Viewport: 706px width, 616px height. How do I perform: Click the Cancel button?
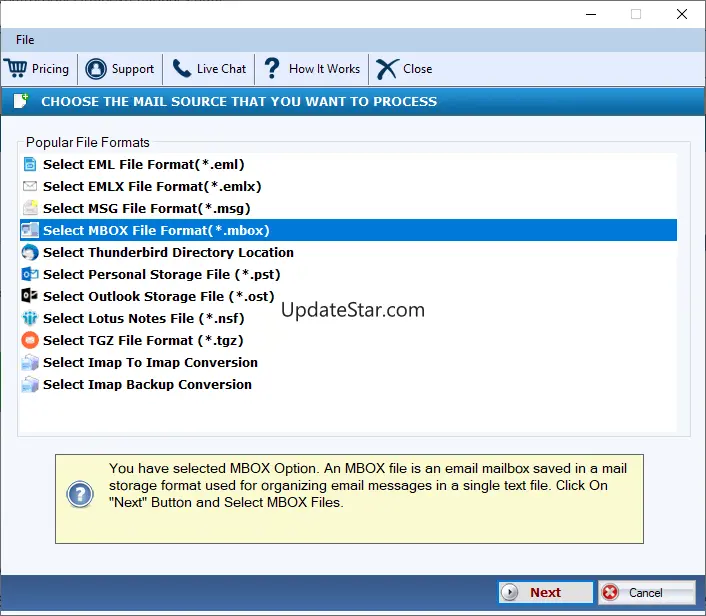pos(647,592)
